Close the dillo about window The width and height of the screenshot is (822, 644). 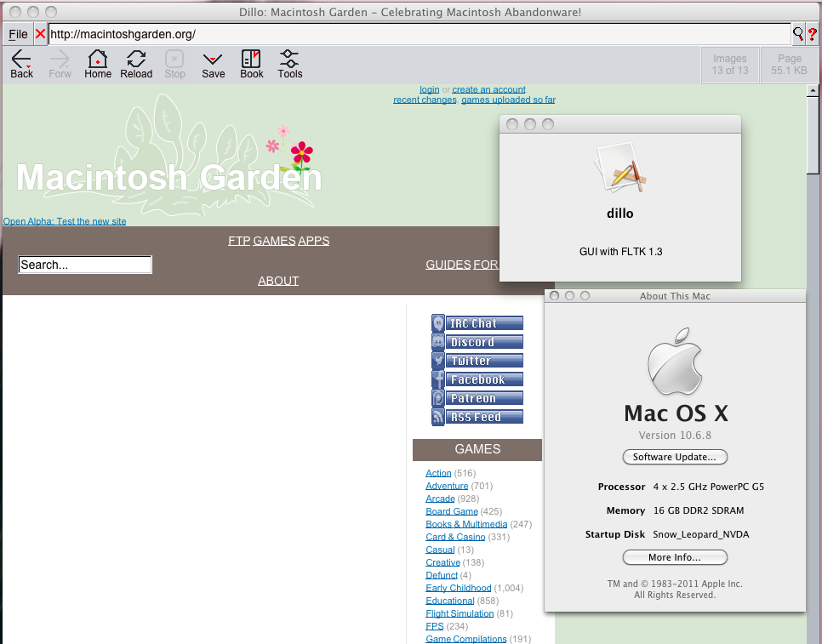point(512,124)
